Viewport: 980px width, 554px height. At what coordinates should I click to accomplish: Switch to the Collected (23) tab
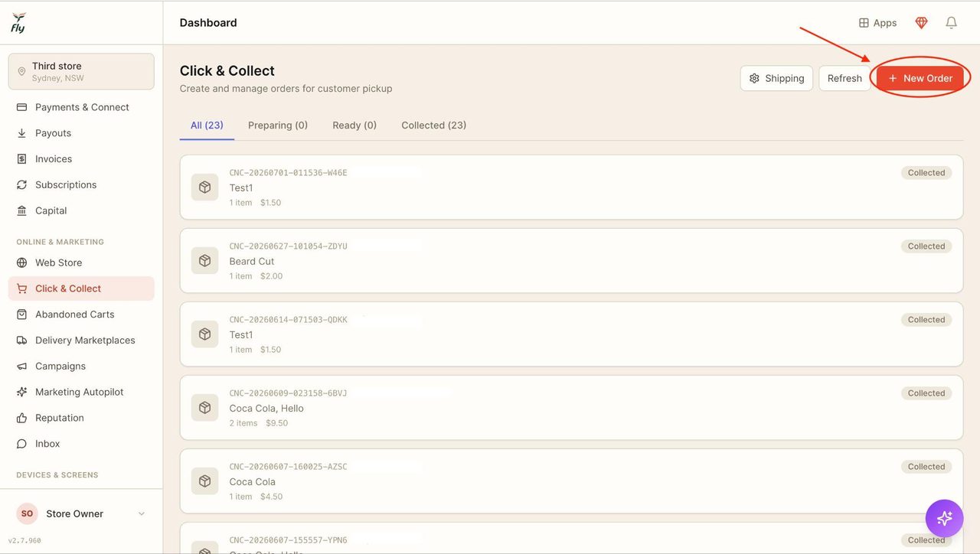pos(434,125)
